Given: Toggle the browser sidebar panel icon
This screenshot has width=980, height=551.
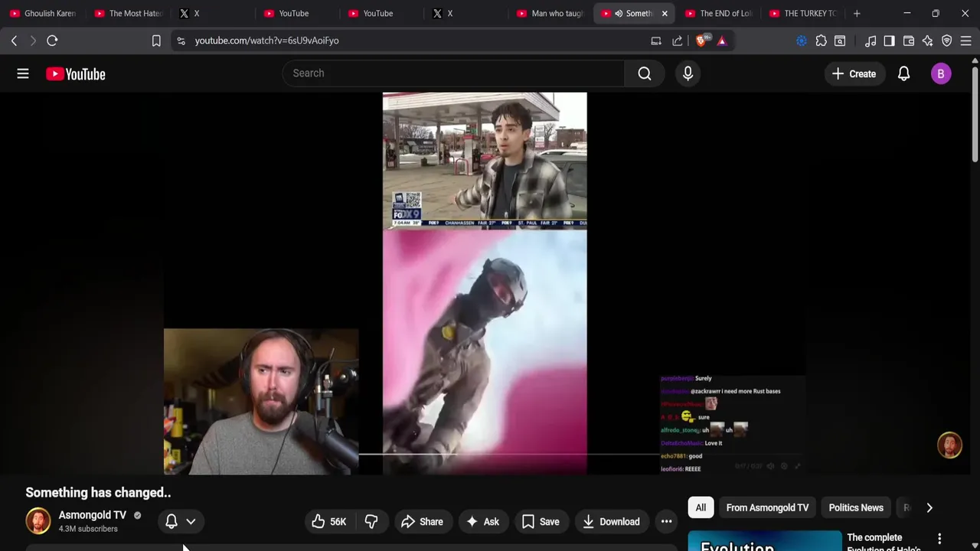Looking at the screenshot, I should pyautogui.click(x=889, y=41).
